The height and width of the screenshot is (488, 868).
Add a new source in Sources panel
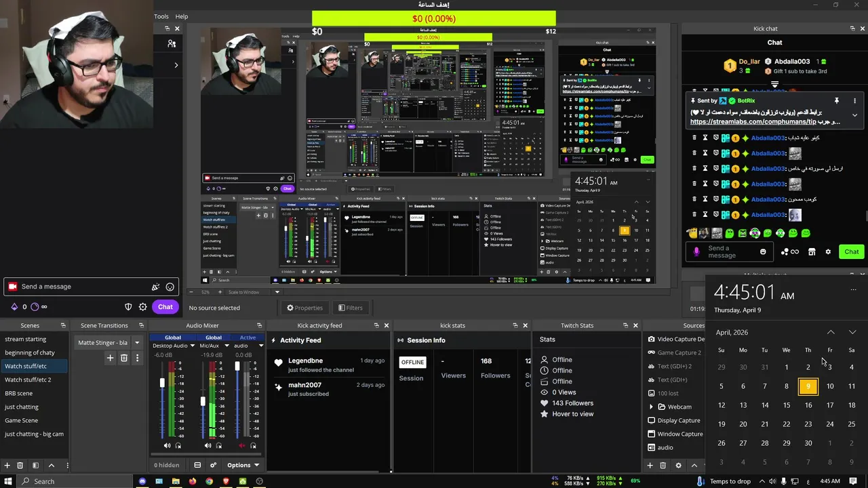pos(650,465)
